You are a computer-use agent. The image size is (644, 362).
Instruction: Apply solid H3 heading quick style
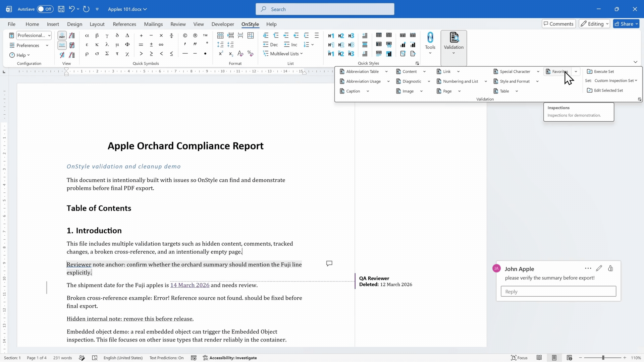click(351, 36)
